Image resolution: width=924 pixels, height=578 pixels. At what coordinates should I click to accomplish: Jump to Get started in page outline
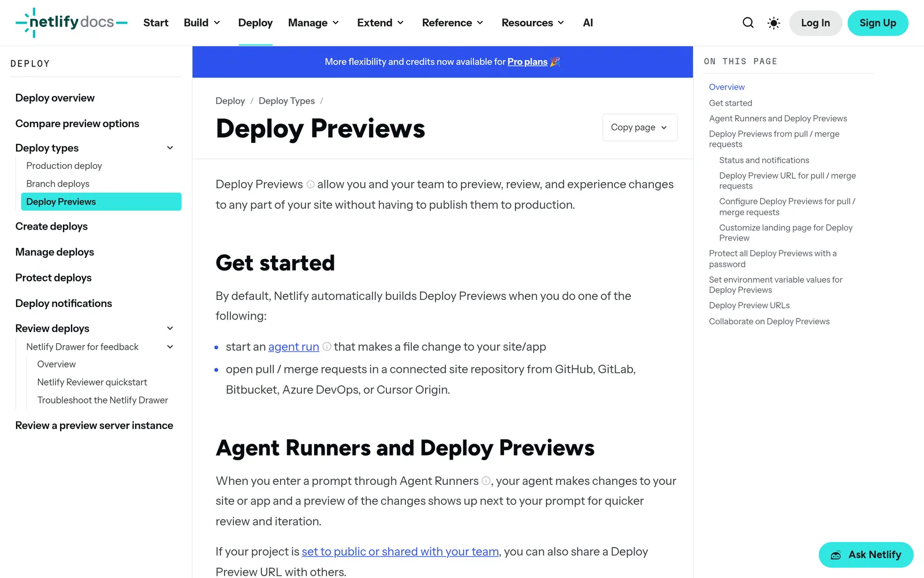731,103
